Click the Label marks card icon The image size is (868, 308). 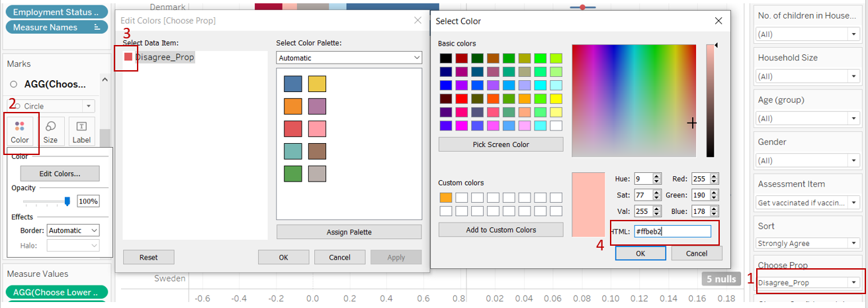point(81,130)
